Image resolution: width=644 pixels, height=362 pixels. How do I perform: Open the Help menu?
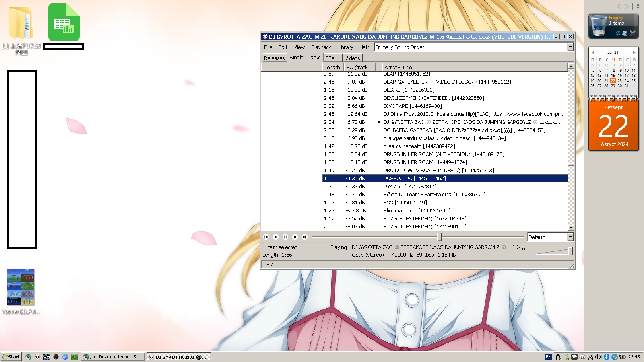pos(364,47)
